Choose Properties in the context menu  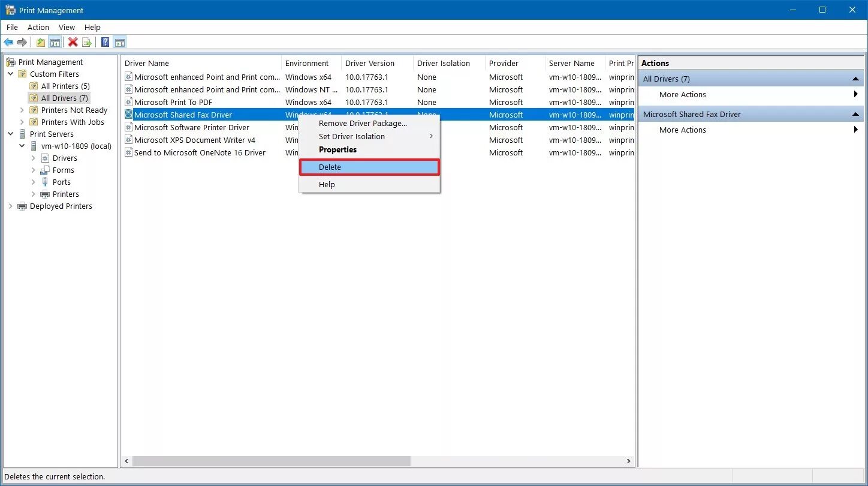tap(369, 149)
